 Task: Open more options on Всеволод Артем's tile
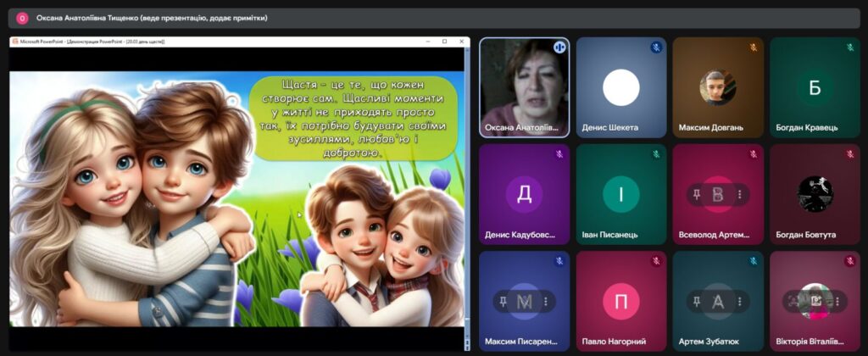click(739, 194)
